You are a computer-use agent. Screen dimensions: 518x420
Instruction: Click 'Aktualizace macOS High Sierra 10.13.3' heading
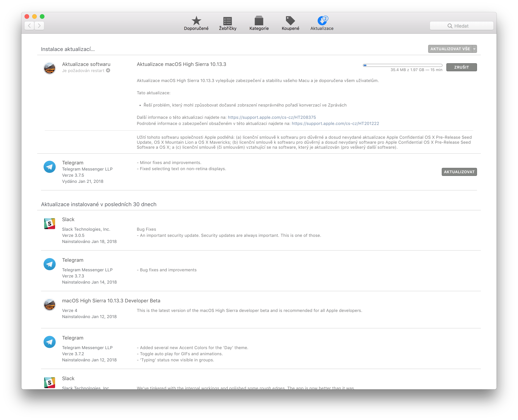click(181, 64)
